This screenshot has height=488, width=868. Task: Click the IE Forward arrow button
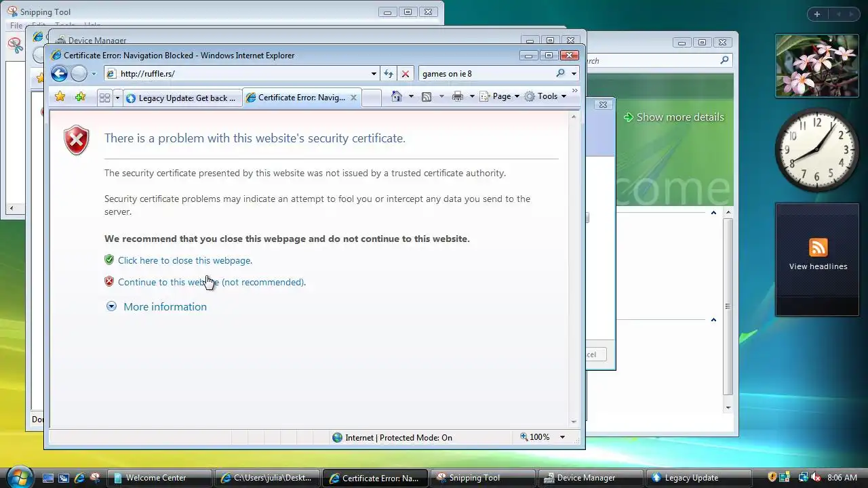pyautogui.click(x=79, y=73)
